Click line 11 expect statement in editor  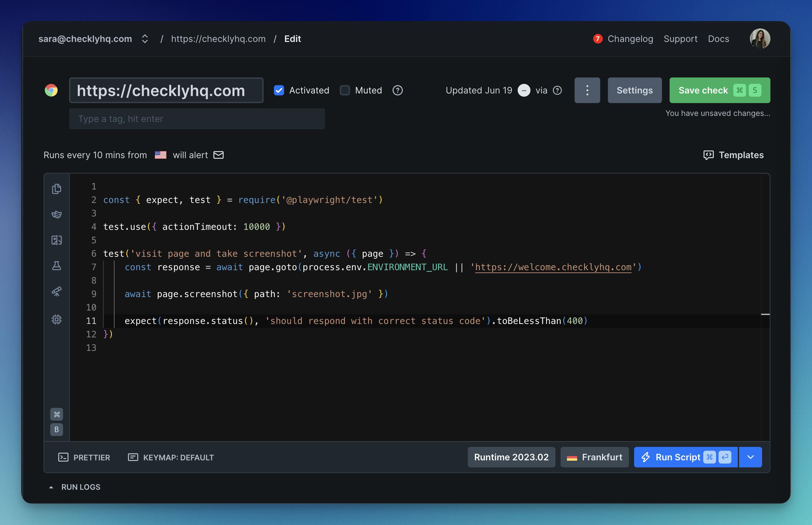click(x=356, y=321)
